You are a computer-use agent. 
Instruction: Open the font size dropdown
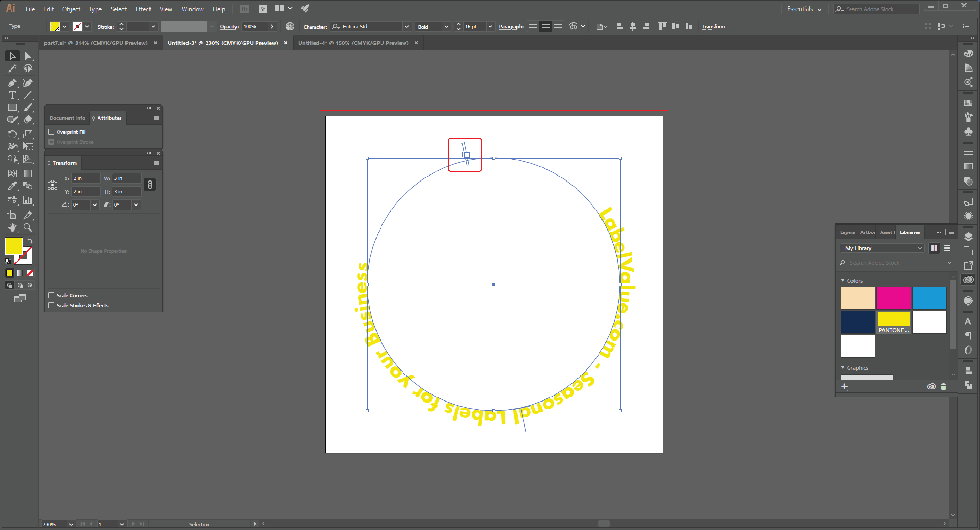[x=490, y=27]
